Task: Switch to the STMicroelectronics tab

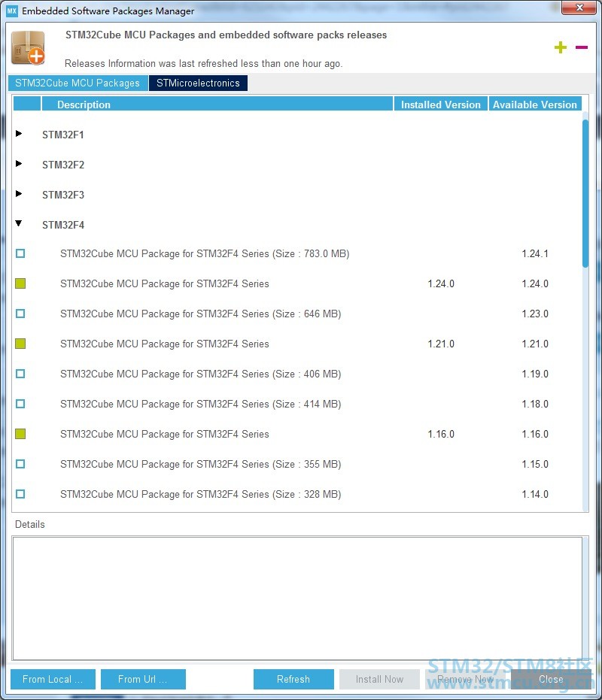Action: tap(198, 83)
